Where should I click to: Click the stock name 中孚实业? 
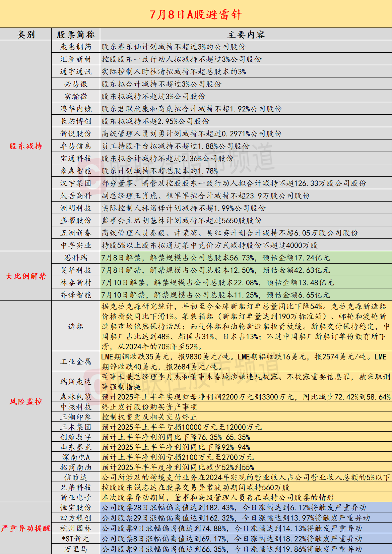click(x=76, y=245)
